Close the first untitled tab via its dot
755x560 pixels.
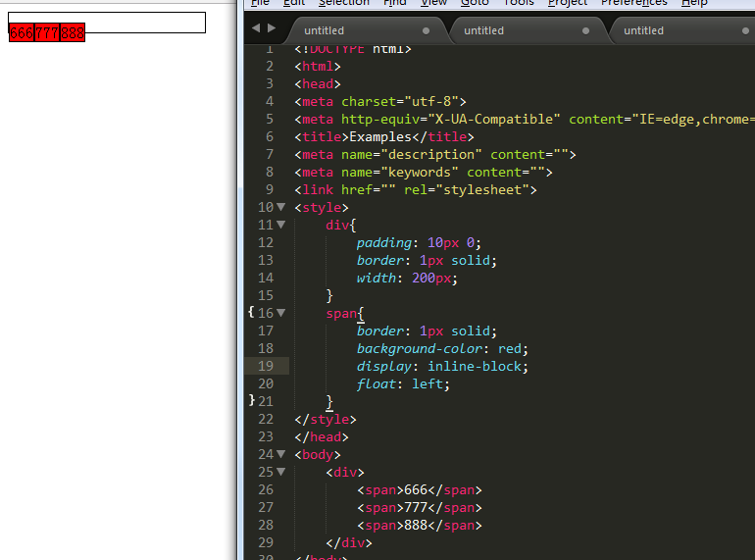tap(426, 30)
